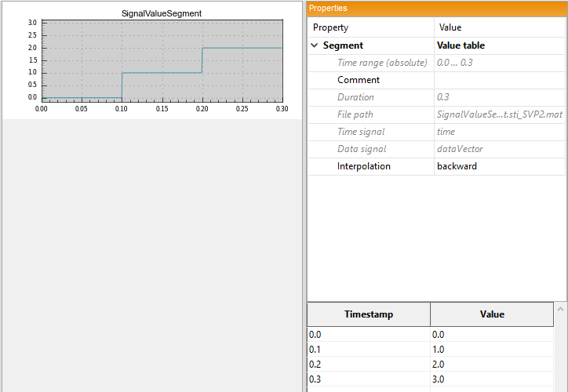Click the Value column header in the value table
This screenshot has width=568, height=392.
point(492,314)
